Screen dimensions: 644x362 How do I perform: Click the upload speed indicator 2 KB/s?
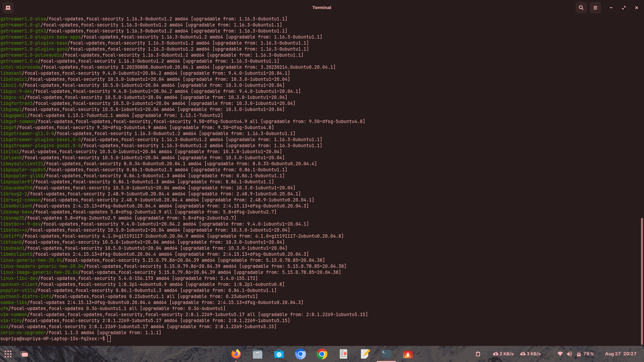tap(503, 354)
